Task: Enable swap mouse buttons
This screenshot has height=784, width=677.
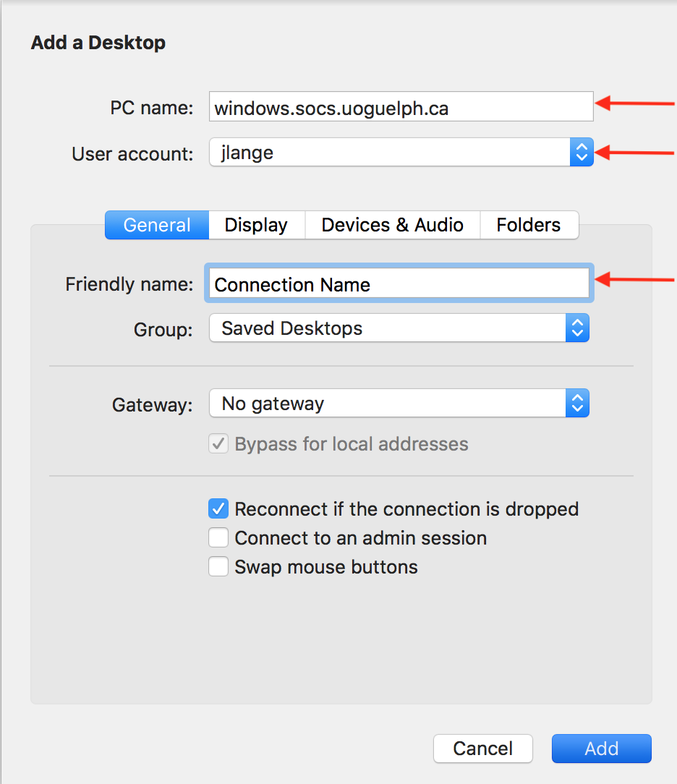Action: [218, 566]
